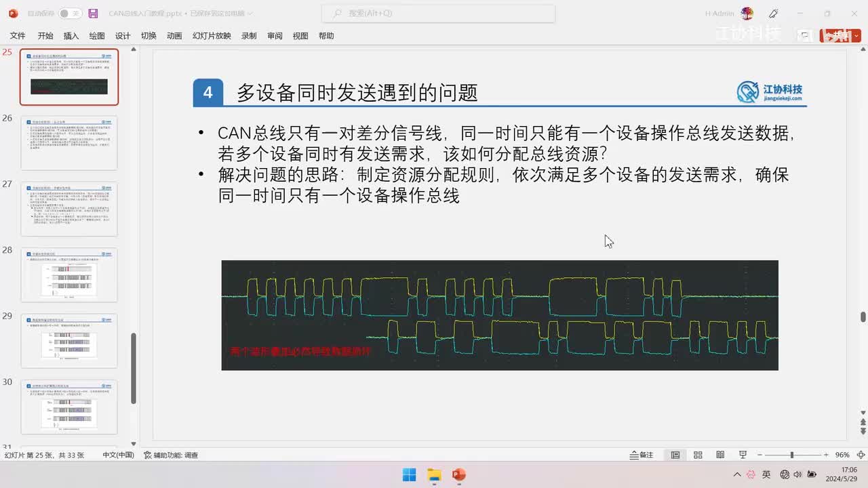
Task: Open the 审阅 ribbon tab
Action: (x=275, y=36)
